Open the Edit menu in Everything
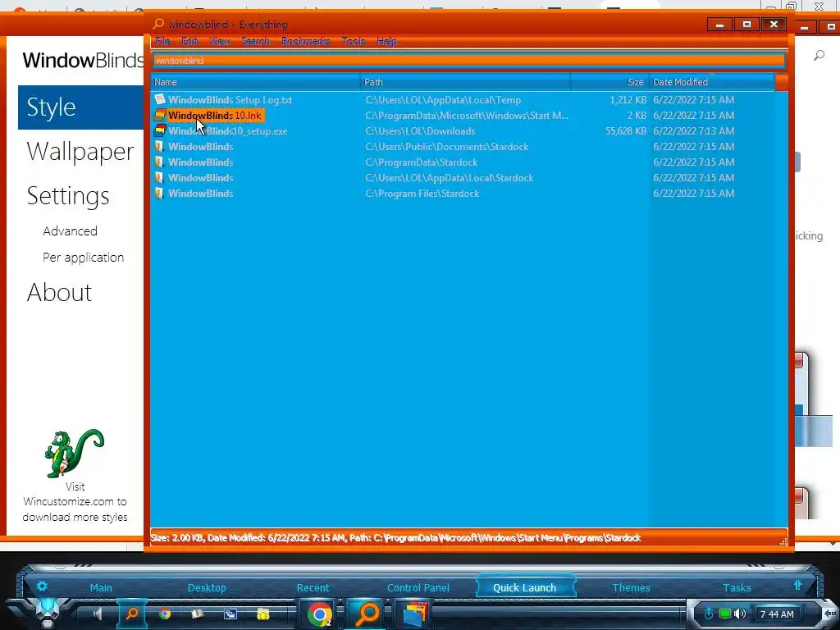The image size is (840, 630). [x=189, y=41]
